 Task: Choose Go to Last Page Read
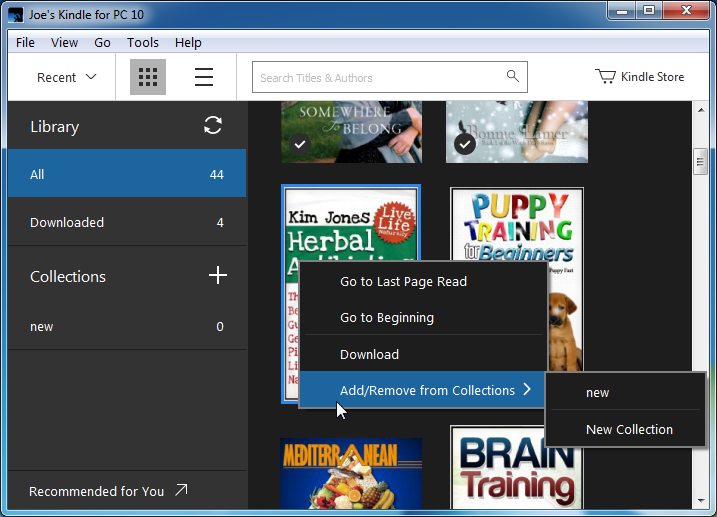pyautogui.click(x=423, y=282)
